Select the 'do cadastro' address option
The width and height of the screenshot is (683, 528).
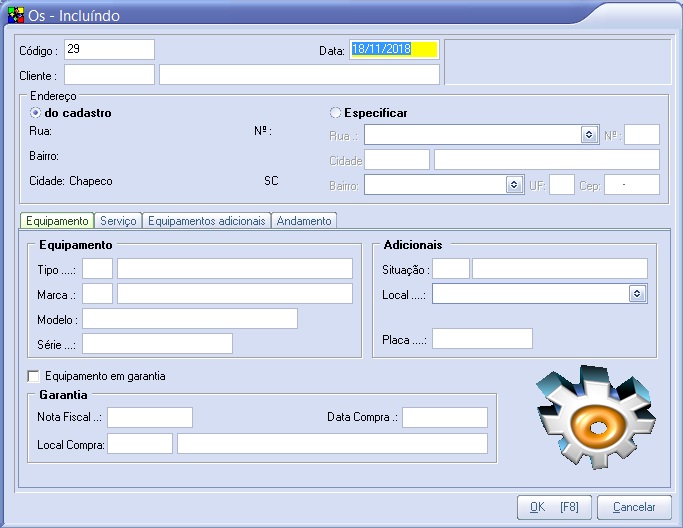[x=36, y=113]
